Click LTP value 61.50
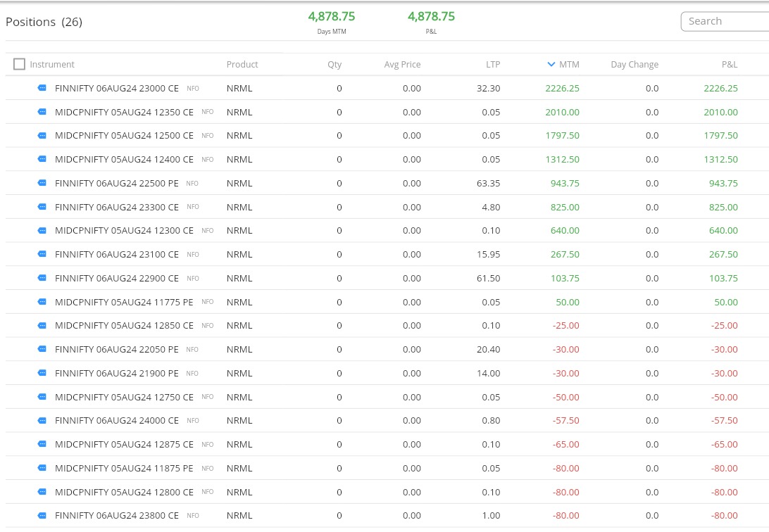769x532 pixels. [x=489, y=278]
